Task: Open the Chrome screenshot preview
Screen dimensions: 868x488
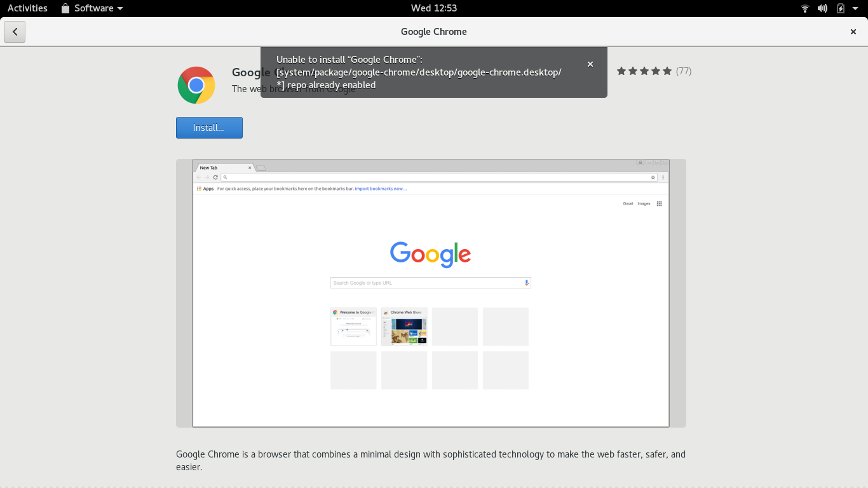Action: 431,293
